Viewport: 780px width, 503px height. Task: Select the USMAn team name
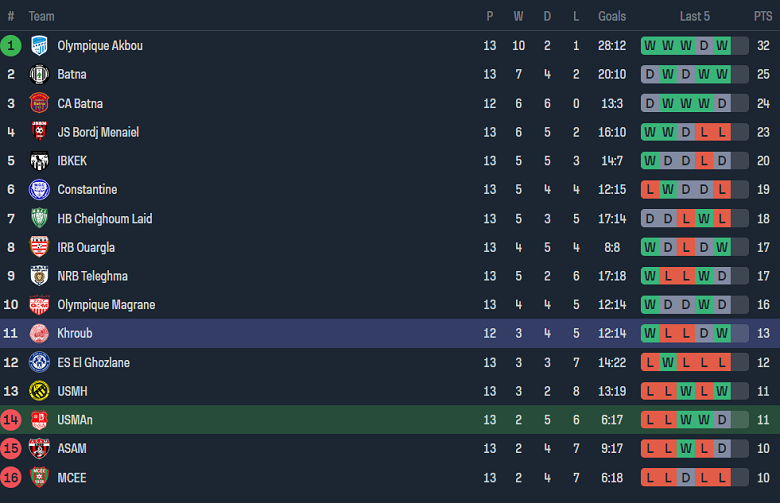pos(75,421)
